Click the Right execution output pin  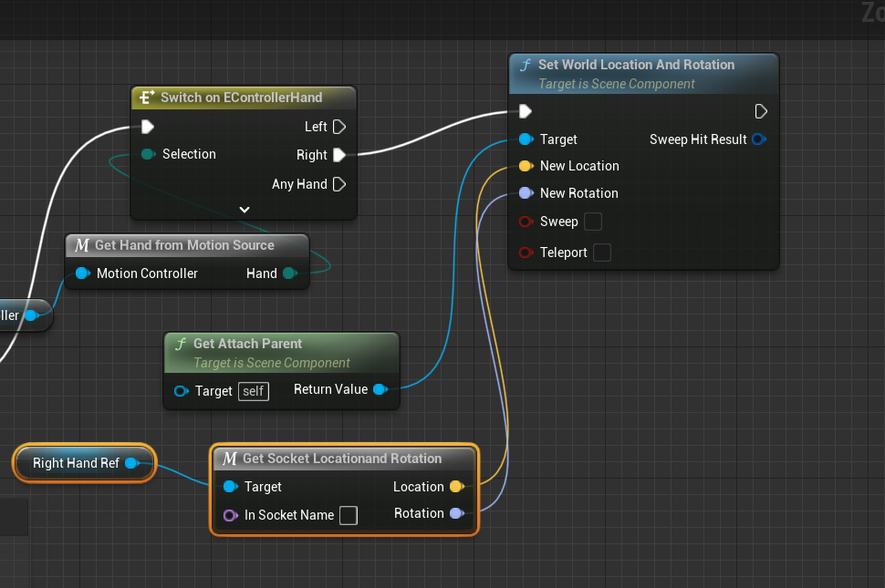339,155
